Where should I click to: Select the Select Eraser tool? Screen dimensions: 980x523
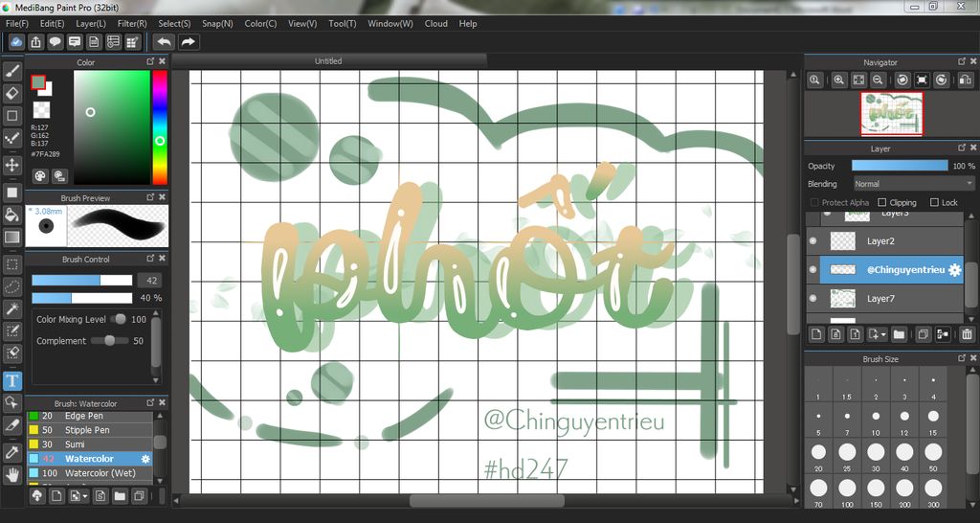point(11,353)
